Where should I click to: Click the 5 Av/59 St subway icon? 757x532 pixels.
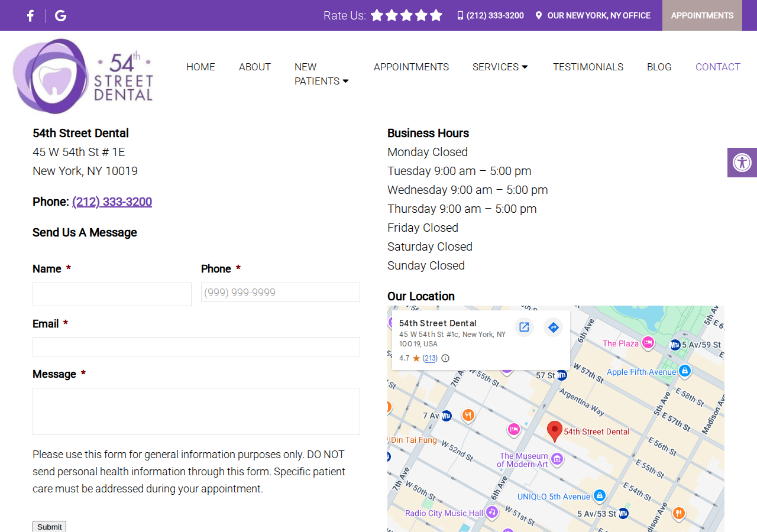(675, 345)
